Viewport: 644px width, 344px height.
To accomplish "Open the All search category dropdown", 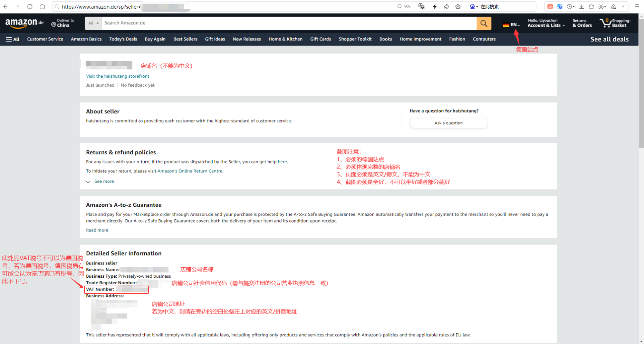I will point(93,23).
